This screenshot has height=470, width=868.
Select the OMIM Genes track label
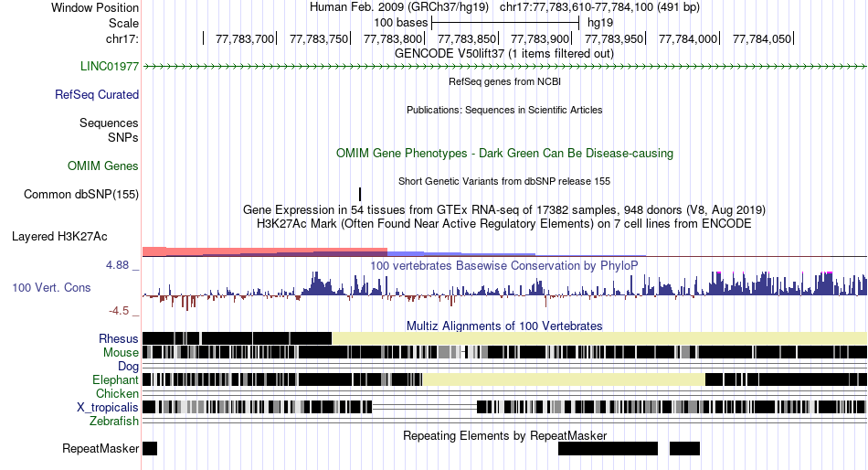[x=103, y=166]
